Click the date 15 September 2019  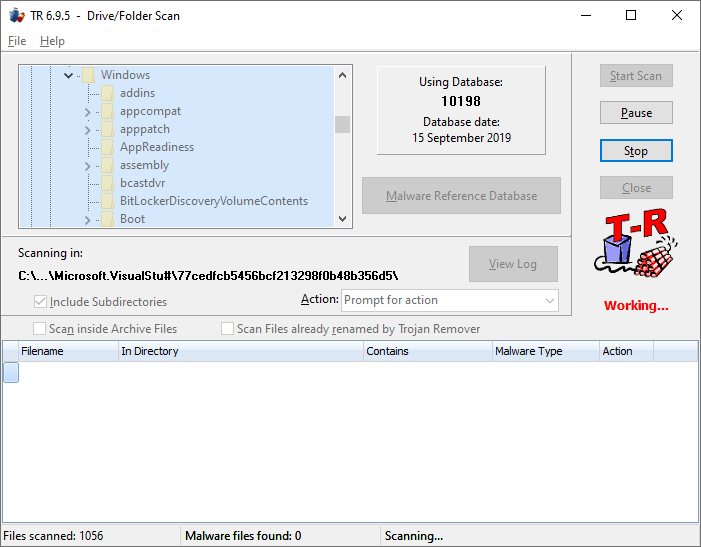pyautogui.click(x=461, y=138)
